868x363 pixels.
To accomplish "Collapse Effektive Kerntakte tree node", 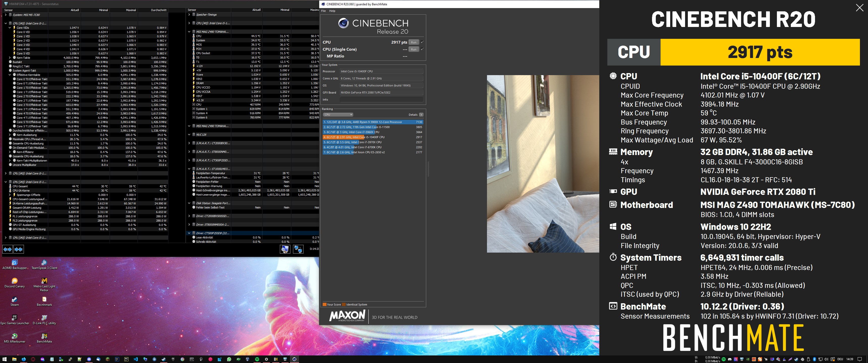I will coord(10,75).
